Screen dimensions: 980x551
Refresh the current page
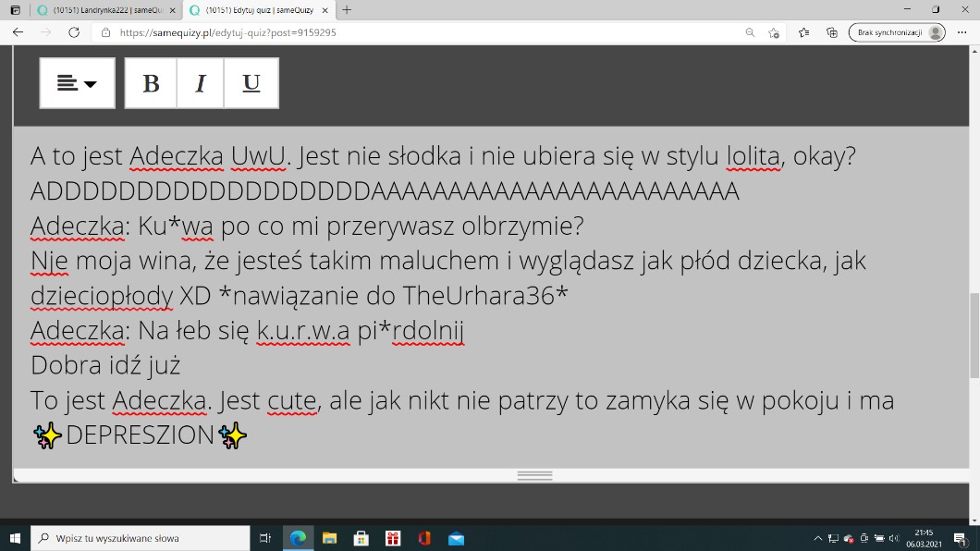click(74, 32)
